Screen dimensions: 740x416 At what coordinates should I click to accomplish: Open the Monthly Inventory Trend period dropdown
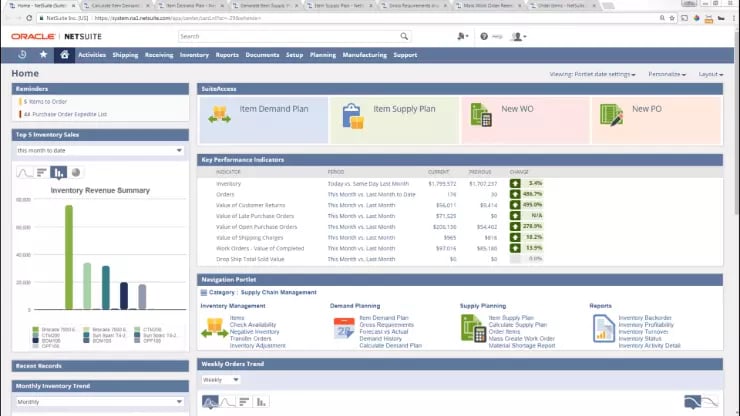tap(100, 402)
